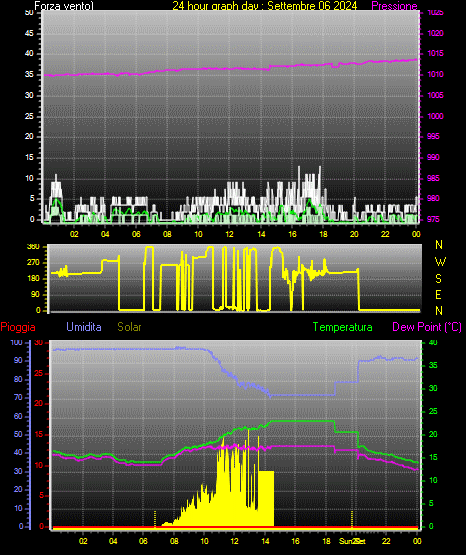Click the blue "Umidita" legend label
The height and width of the screenshot is (555, 466).
coord(84,327)
